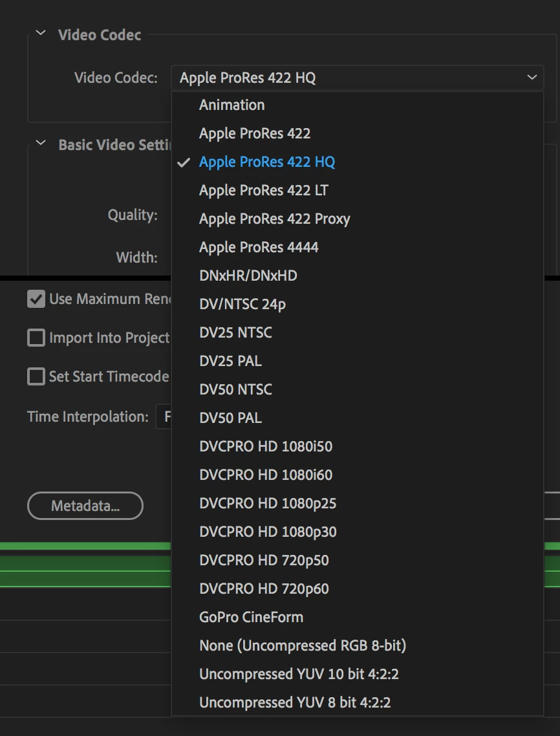Pick Uncompressed YUV 10 bit 4:2:2
560x736 pixels.
[x=357, y=674]
